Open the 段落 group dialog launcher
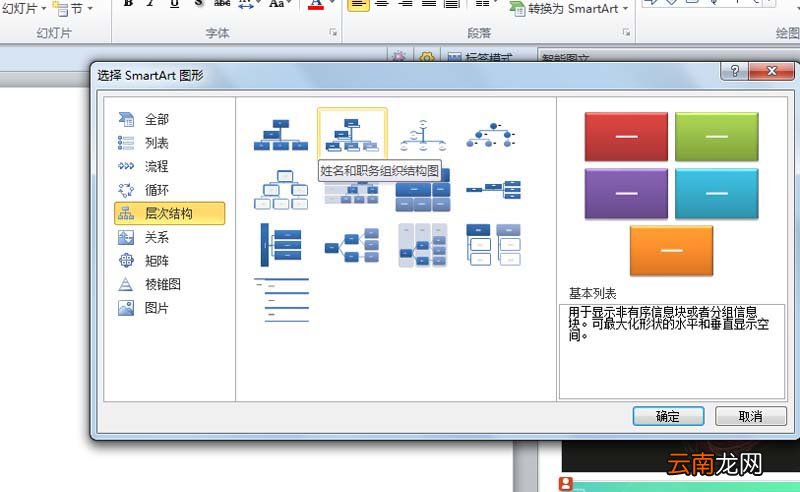Image resolution: width=800 pixels, height=492 pixels. (x=626, y=33)
